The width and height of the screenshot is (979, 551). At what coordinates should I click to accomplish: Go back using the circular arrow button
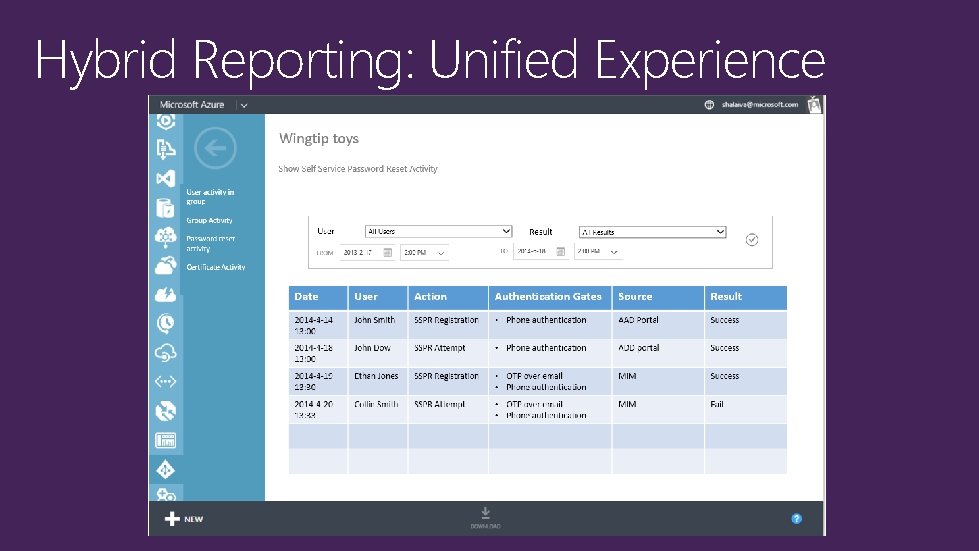click(215, 148)
